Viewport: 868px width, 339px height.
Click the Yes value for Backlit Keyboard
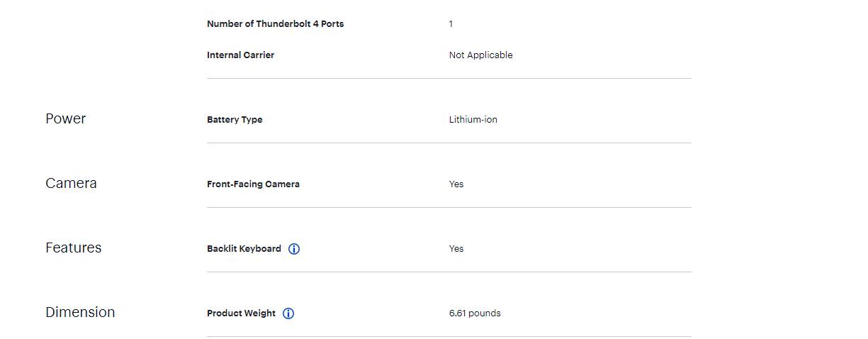(x=456, y=249)
